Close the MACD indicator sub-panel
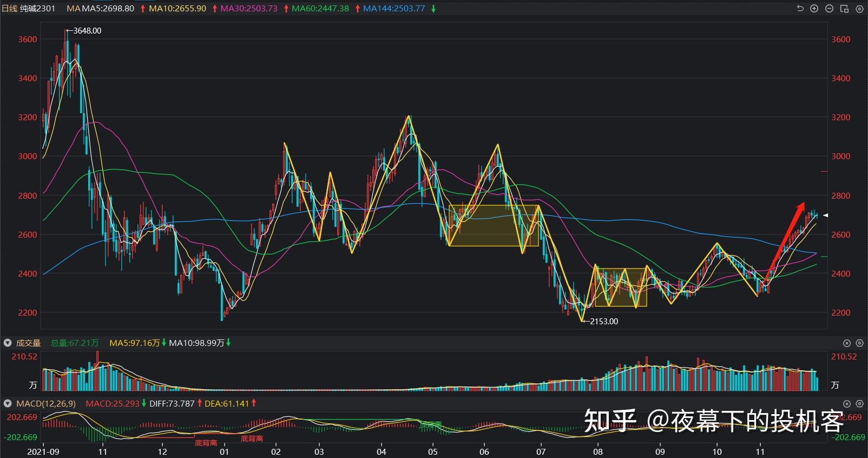The height and width of the screenshot is (458, 868). (847, 404)
